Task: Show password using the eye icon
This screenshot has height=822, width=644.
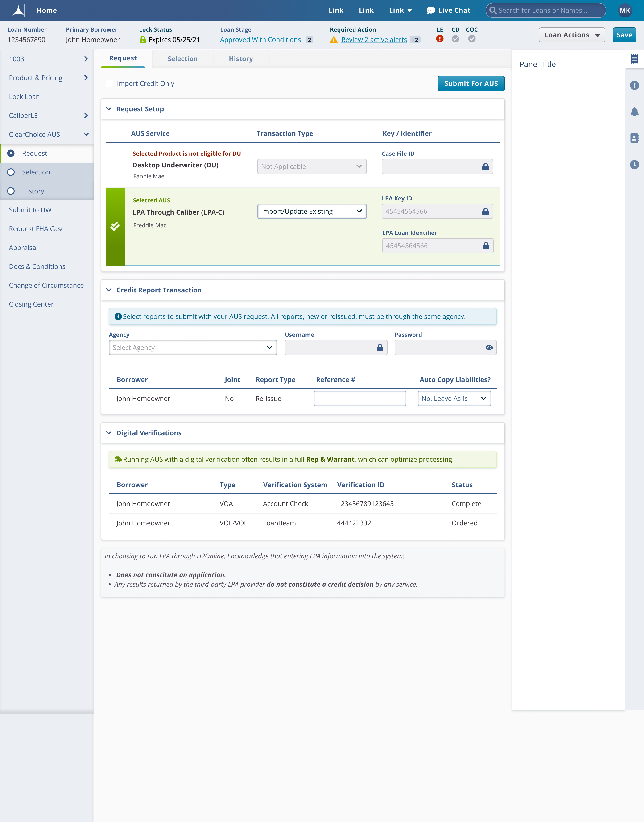Action: [489, 348]
